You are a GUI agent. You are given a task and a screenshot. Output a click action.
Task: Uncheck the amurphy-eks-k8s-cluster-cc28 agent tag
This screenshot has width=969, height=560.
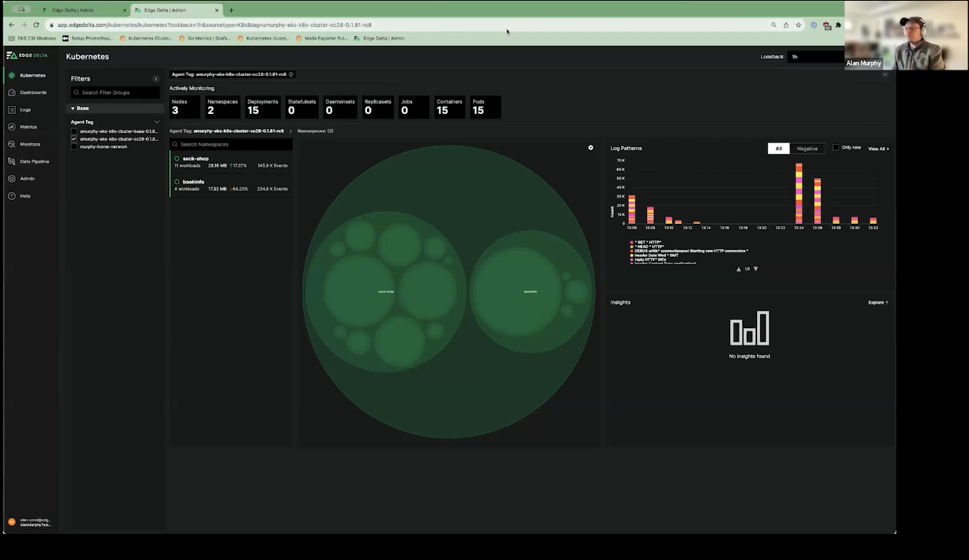pos(74,138)
